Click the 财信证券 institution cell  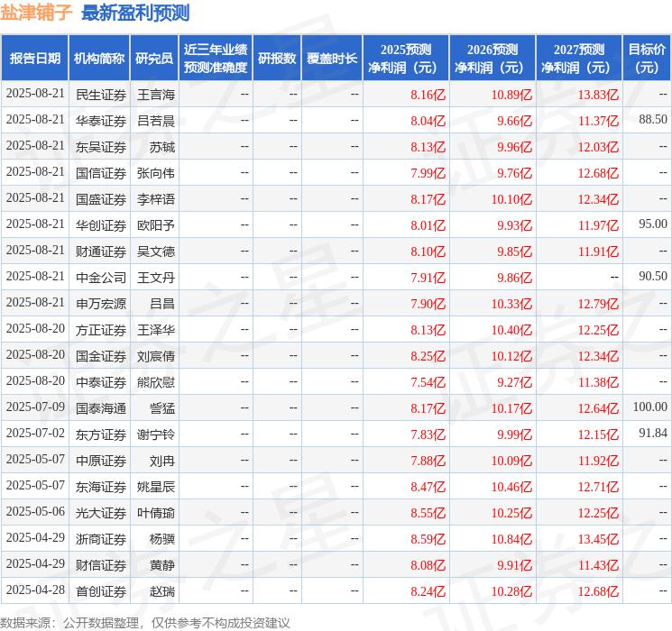[x=101, y=565]
